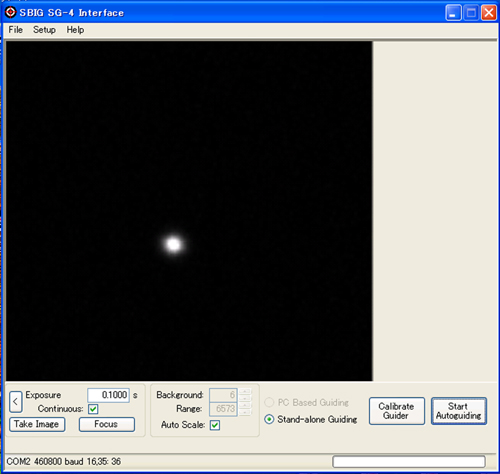The width and height of the screenshot is (500, 474).
Task: Decrease Range value with down stepper
Action: click(x=245, y=413)
